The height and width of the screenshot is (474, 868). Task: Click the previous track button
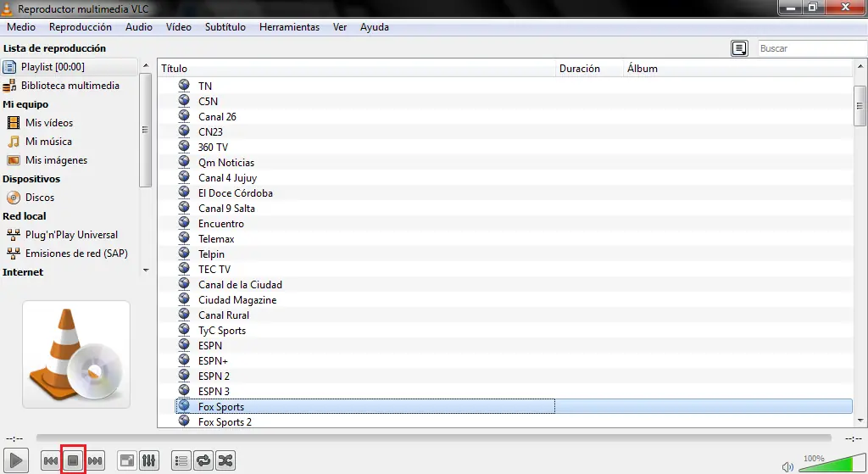50,460
